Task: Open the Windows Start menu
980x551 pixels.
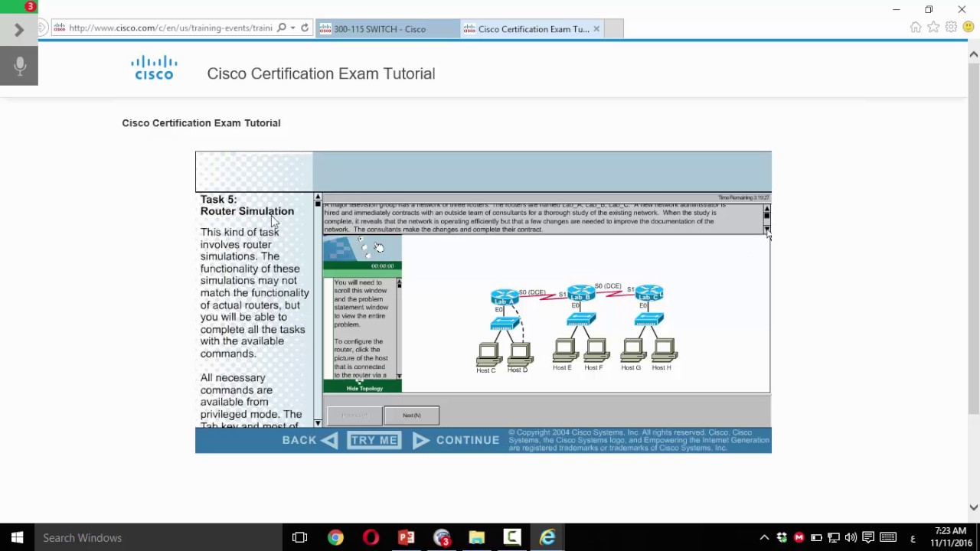Action: point(17,537)
